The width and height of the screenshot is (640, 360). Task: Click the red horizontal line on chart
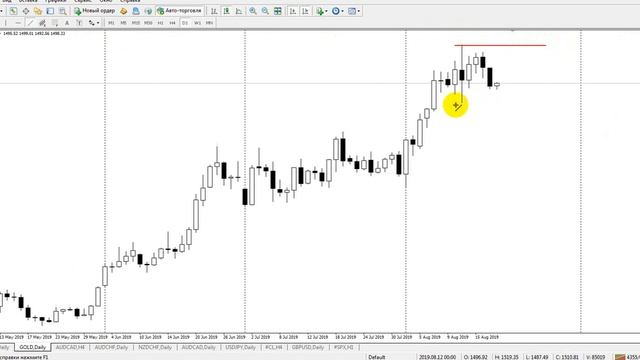[x=500, y=45]
